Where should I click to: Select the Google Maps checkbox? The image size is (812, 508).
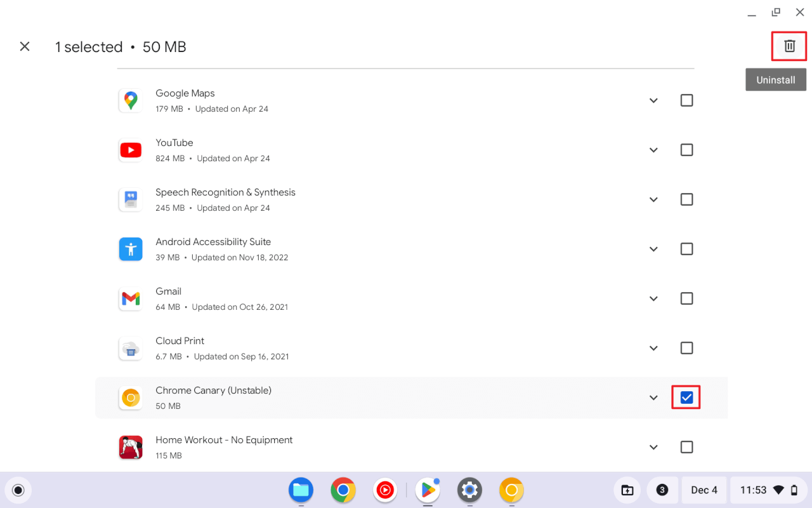[x=686, y=100]
